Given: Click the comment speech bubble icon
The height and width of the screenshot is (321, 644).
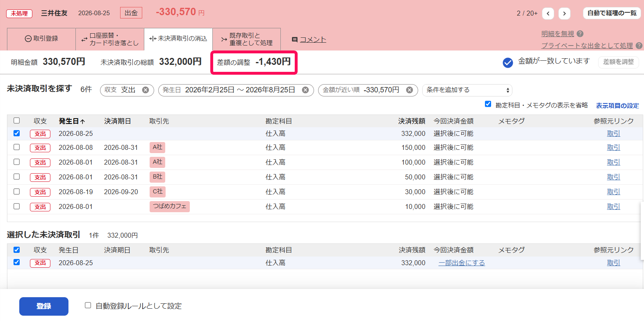Looking at the screenshot, I should 294,39.
